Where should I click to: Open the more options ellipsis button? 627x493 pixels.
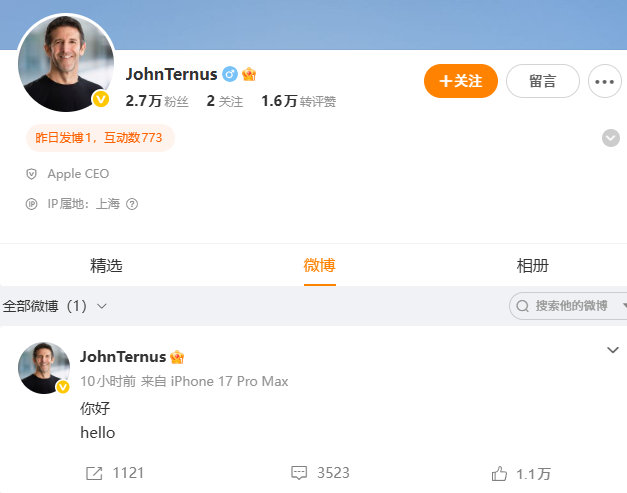click(x=604, y=81)
